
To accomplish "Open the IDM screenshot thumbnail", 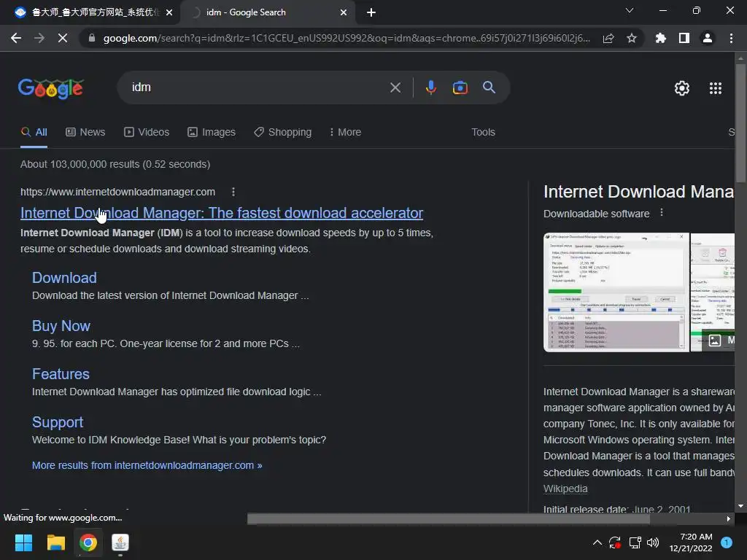I will coord(616,292).
